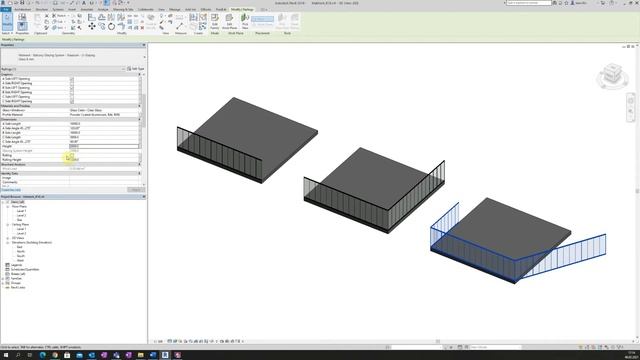Open the Properties help link
The width and height of the screenshot is (640, 360).
11,190
